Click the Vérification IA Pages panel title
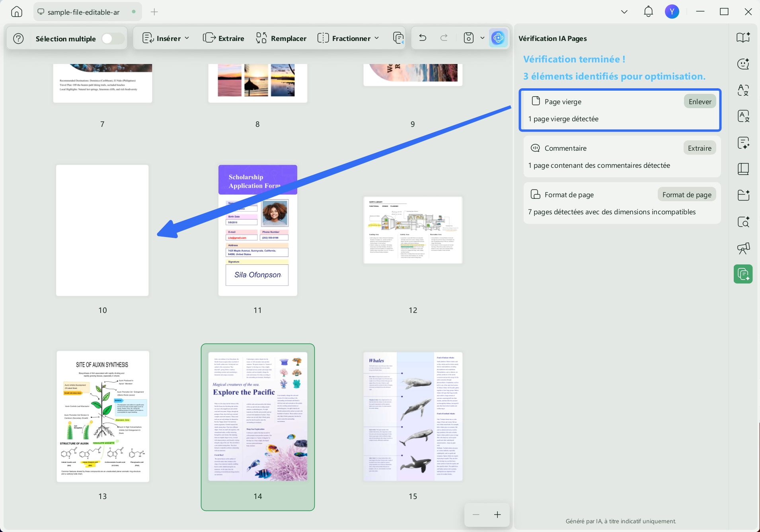The height and width of the screenshot is (532, 760). tap(552, 39)
